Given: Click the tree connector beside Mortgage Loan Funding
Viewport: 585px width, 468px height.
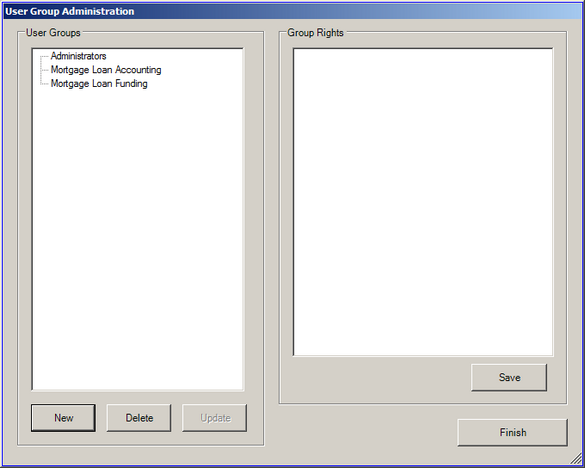Looking at the screenshot, I should coord(44,84).
